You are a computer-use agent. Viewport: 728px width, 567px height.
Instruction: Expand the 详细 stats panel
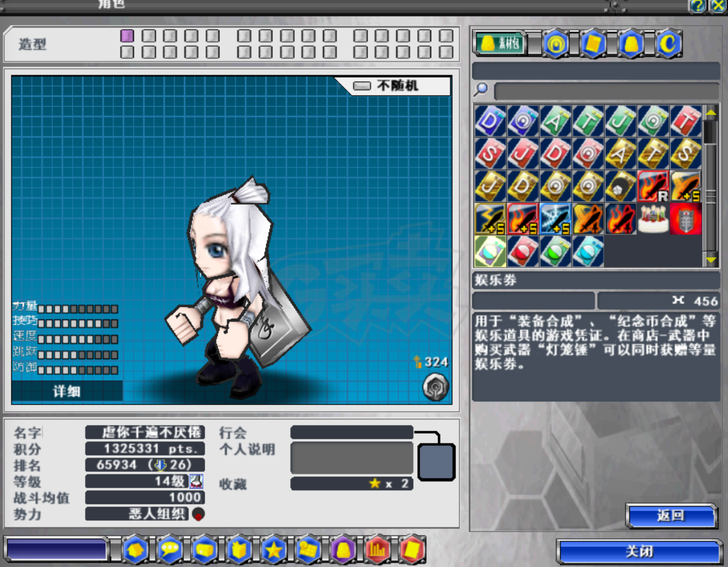coord(67,391)
